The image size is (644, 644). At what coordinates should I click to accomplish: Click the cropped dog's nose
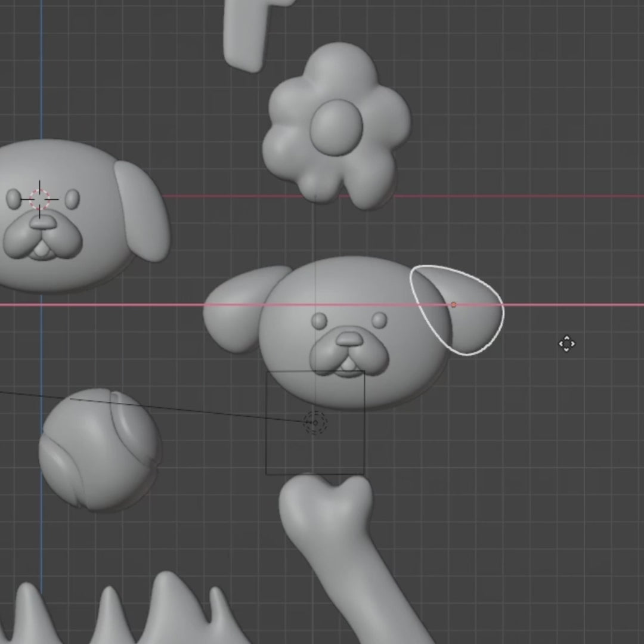click(42, 222)
